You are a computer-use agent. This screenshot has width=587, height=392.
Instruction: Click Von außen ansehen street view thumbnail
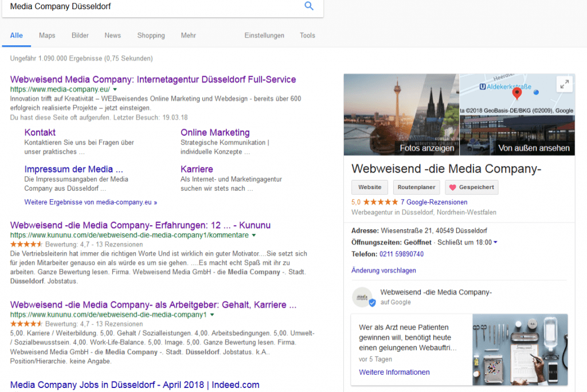click(x=518, y=135)
